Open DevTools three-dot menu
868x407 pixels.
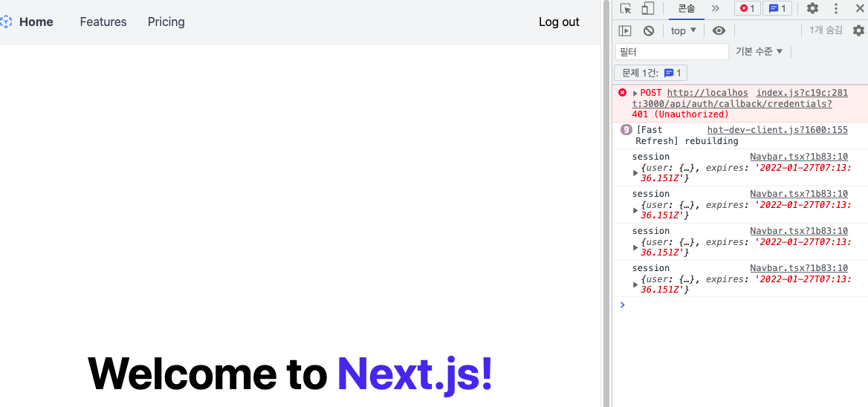(836, 8)
